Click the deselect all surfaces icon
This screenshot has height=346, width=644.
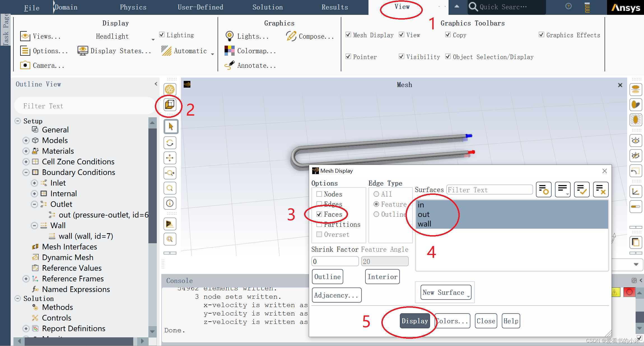[601, 190]
